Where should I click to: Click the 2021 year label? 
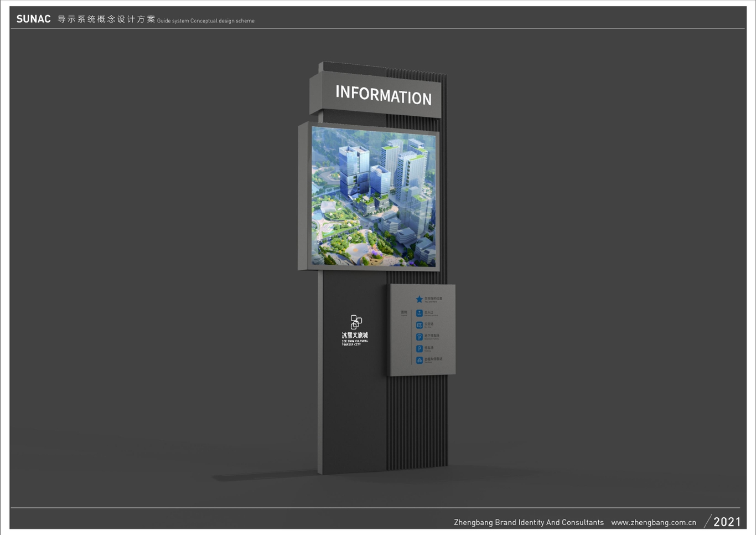click(x=727, y=522)
